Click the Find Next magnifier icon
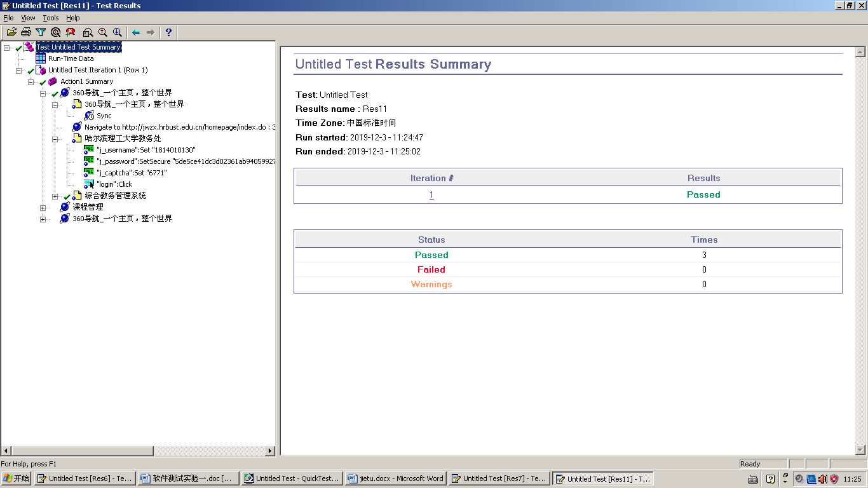The image size is (868, 488). (x=118, y=32)
